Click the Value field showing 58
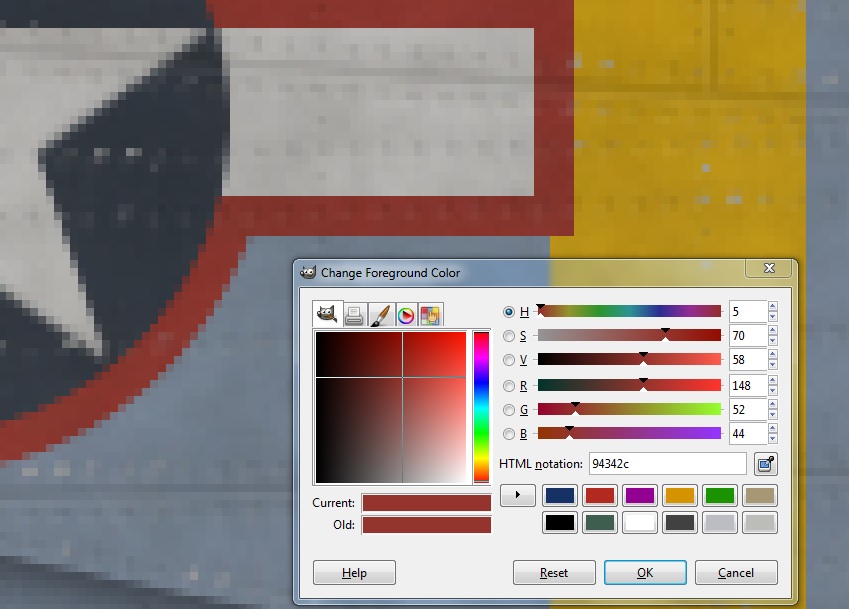This screenshot has height=609, width=849. tap(748, 359)
